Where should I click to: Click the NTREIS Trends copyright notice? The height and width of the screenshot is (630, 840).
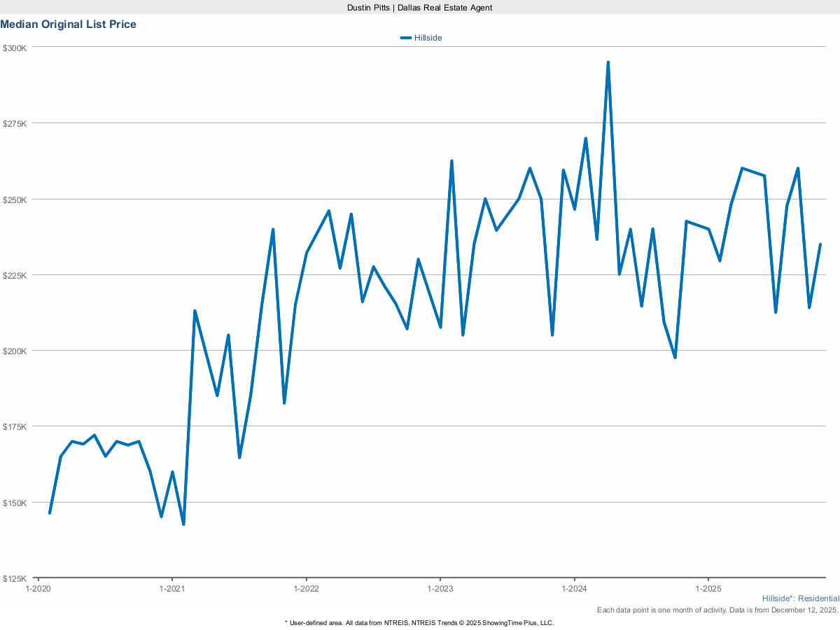coord(419,622)
